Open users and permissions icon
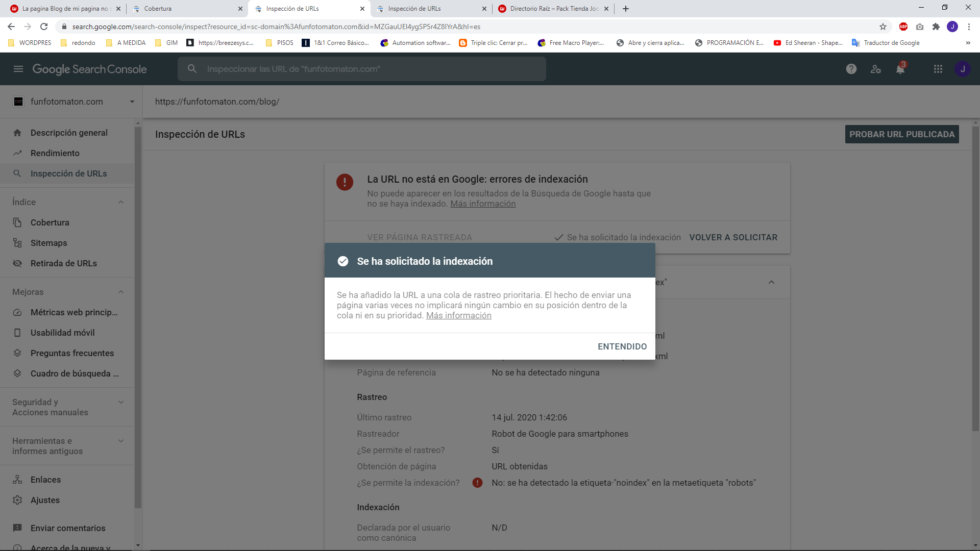The height and width of the screenshot is (551, 980). (x=875, y=69)
